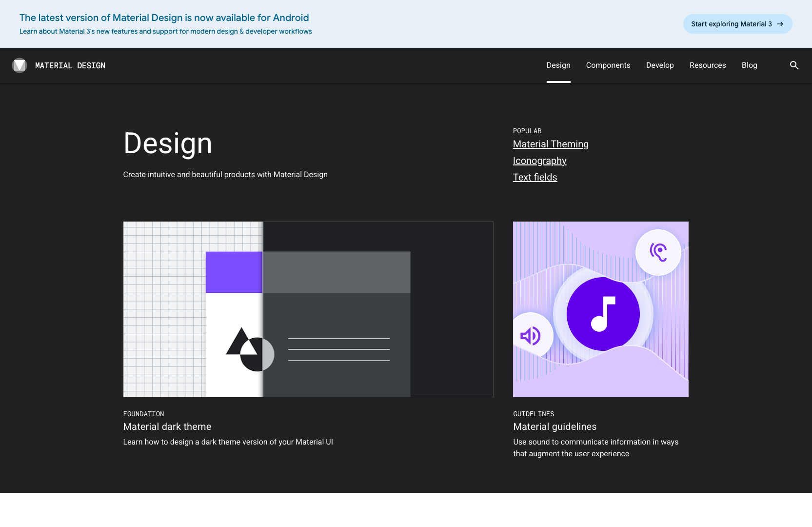Switch to the Design tab
The width and height of the screenshot is (812, 527).
[558, 65]
